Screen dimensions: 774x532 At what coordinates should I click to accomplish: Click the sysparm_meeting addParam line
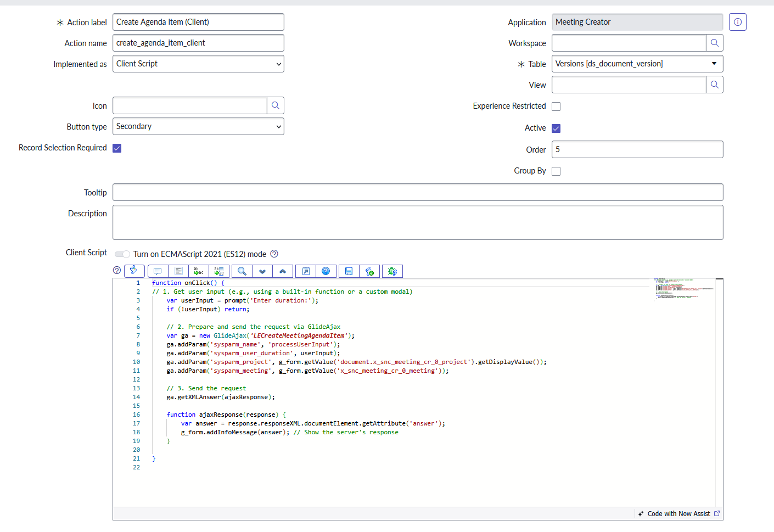tap(308, 371)
